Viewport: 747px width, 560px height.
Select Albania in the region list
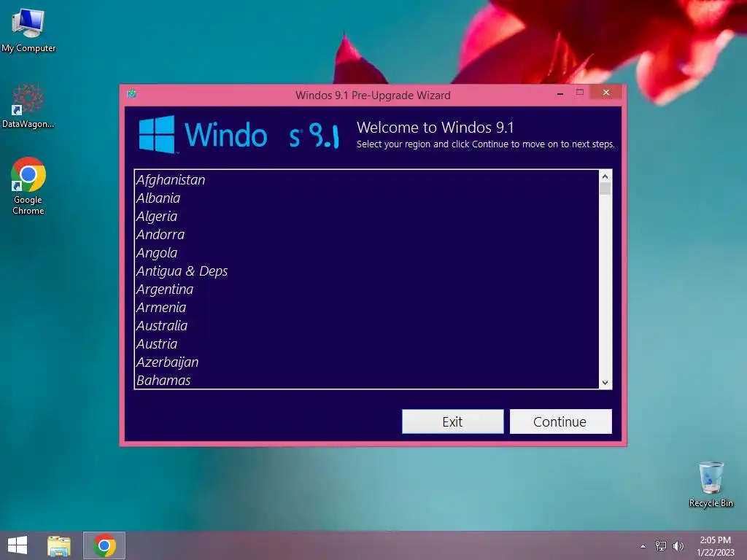click(366, 198)
